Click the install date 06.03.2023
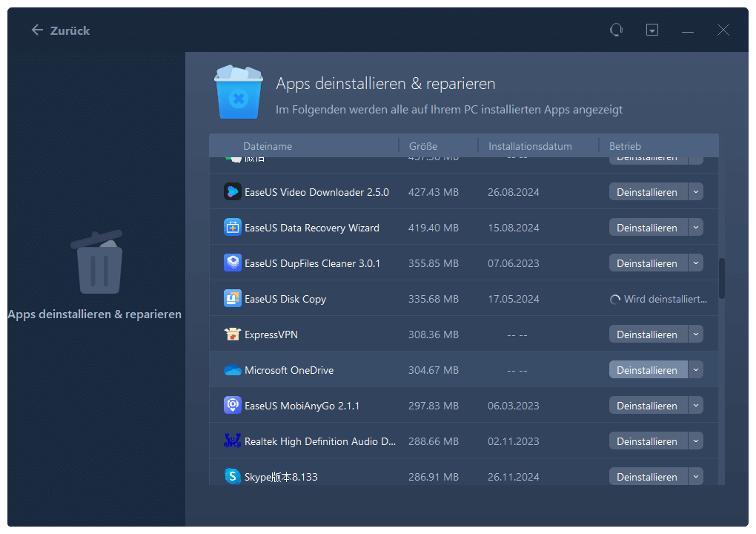The image size is (756, 534). [514, 406]
